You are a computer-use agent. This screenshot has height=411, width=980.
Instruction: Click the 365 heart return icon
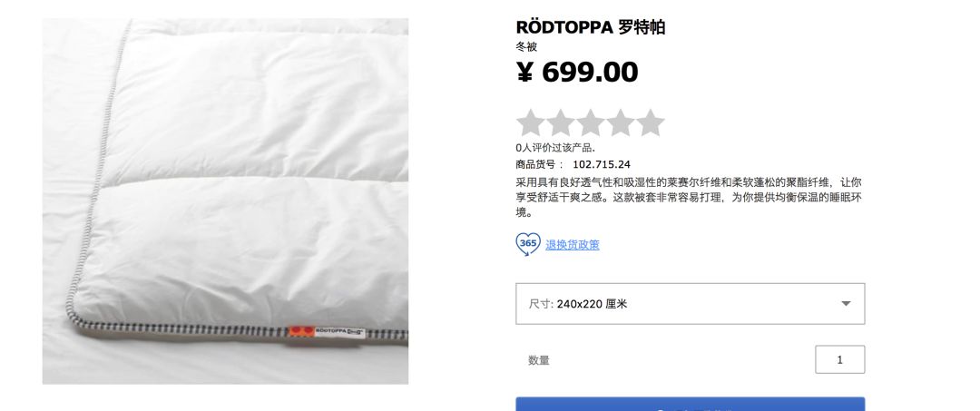[528, 244]
